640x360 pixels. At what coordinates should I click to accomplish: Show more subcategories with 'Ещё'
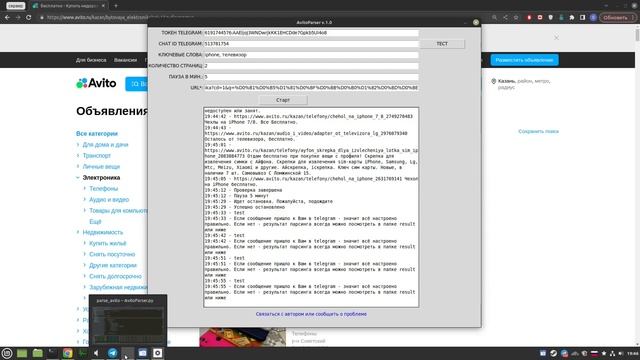coord(95,222)
